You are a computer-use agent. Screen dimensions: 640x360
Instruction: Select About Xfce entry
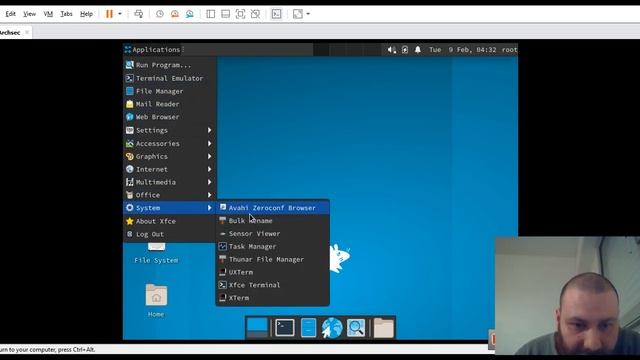170,221
